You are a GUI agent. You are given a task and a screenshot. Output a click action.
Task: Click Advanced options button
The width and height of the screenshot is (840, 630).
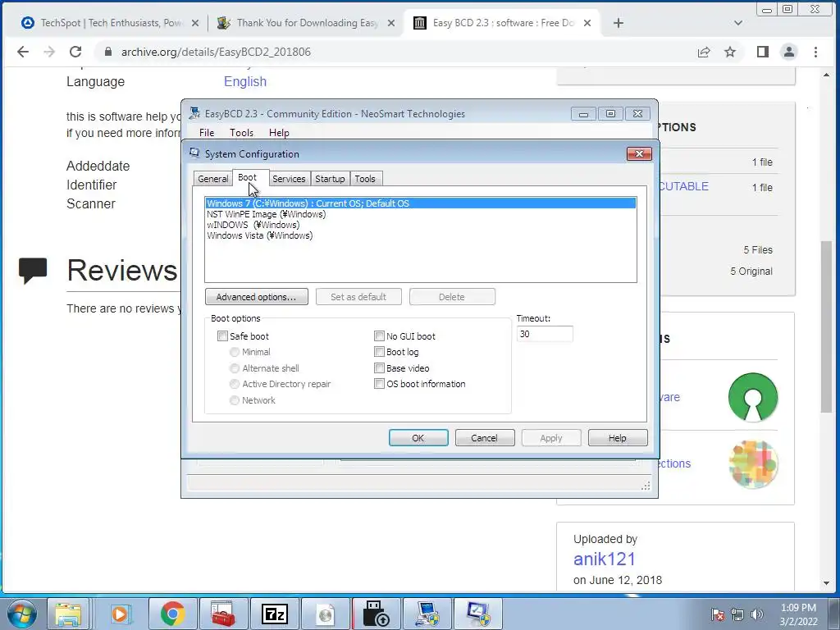pyautogui.click(x=256, y=297)
